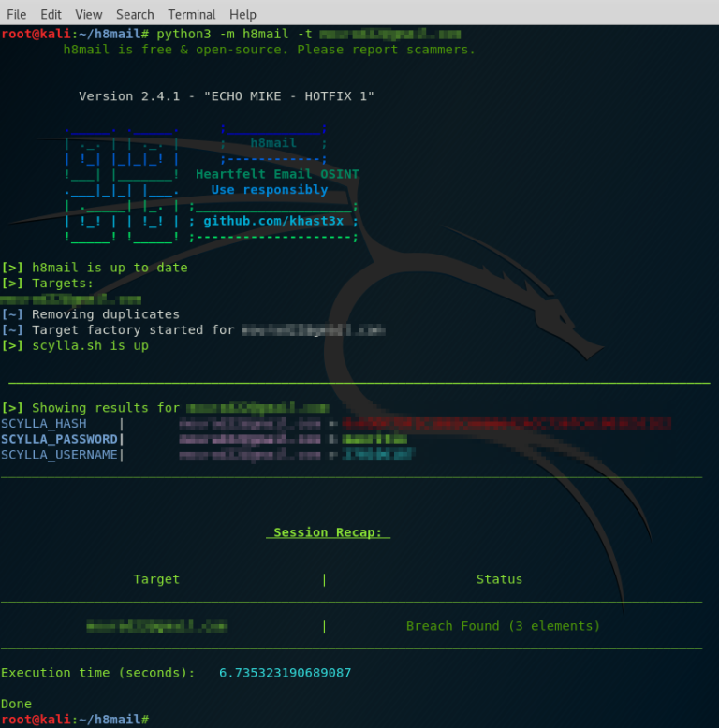Open the Terminal menu
The image size is (719, 728).
click(191, 15)
